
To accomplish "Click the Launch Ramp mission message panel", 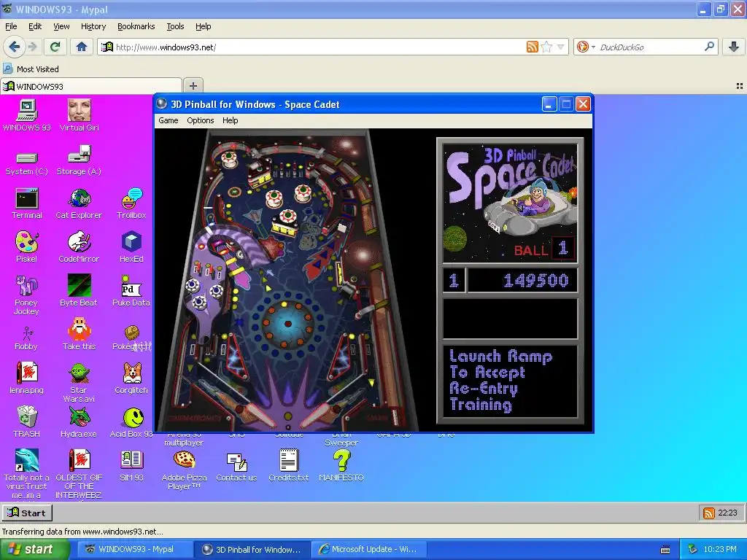I will tap(510, 381).
